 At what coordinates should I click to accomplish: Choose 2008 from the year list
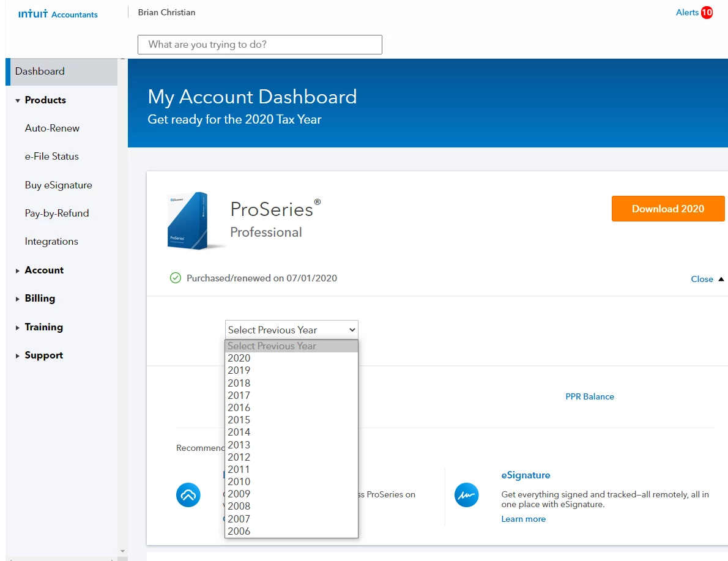[292, 506]
